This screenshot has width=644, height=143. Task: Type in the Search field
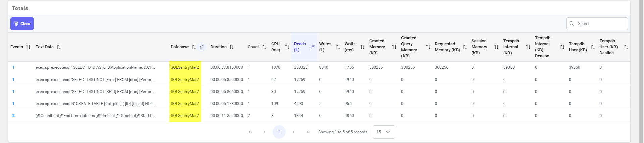pos(600,24)
